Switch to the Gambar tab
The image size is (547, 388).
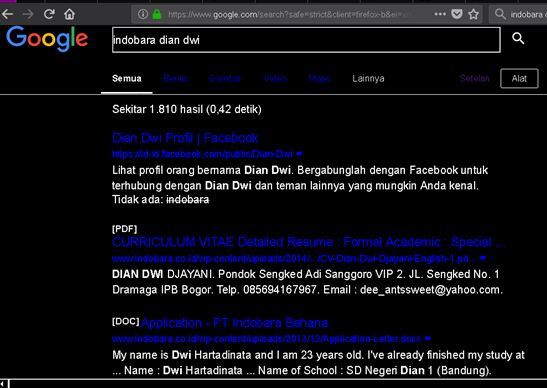tap(225, 79)
